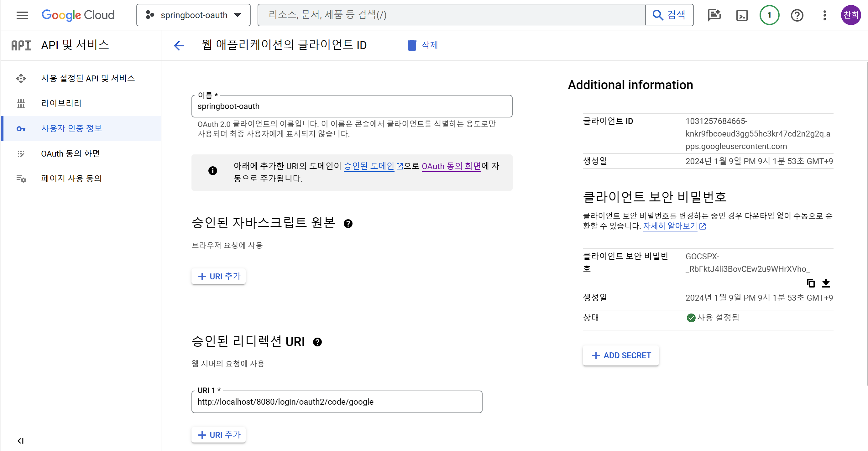The width and height of the screenshot is (868, 451).
Task: Collapse the left navigation sidebar
Action: tap(21, 441)
